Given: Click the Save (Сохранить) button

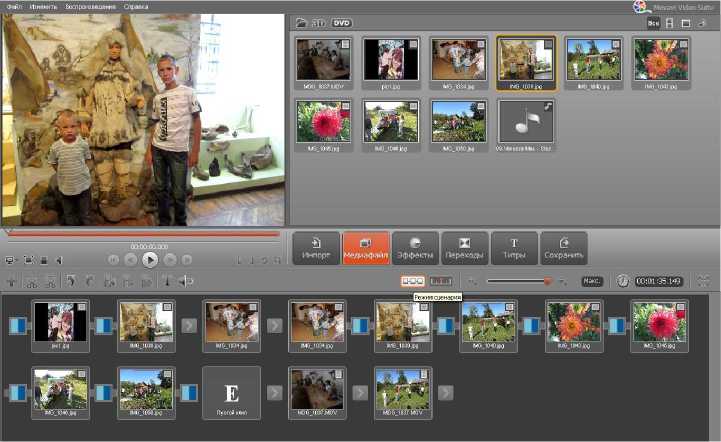Looking at the screenshot, I should point(564,248).
